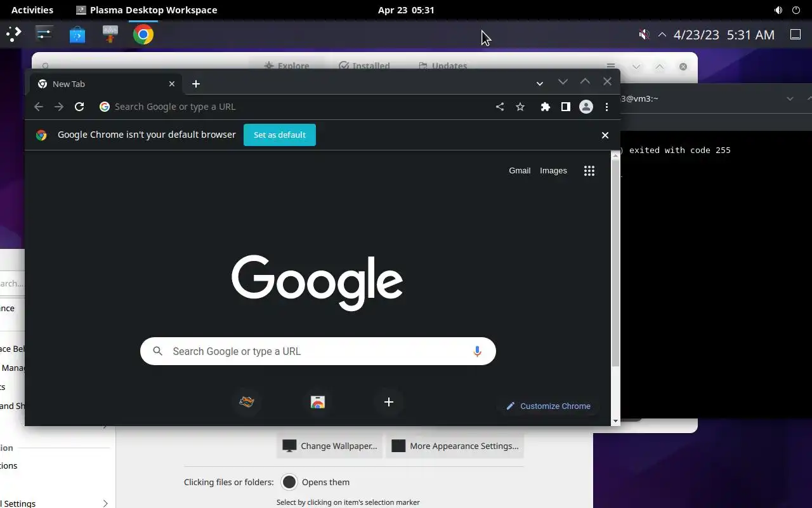Open the Plasma application launcher icon
The height and width of the screenshot is (508, 812).
[x=14, y=34]
